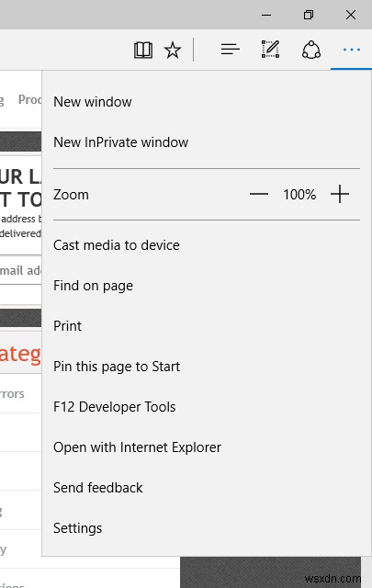The image size is (372, 588).
Task: Minimize the Edge window
Action: (x=266, y=15)
